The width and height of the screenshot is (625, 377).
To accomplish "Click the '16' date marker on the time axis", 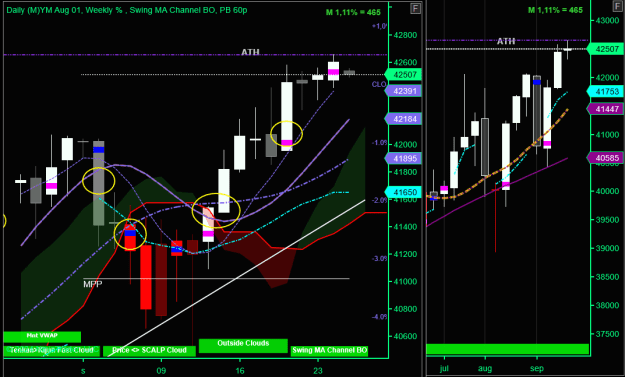I will pyautogui.click(x=239, y=370).
